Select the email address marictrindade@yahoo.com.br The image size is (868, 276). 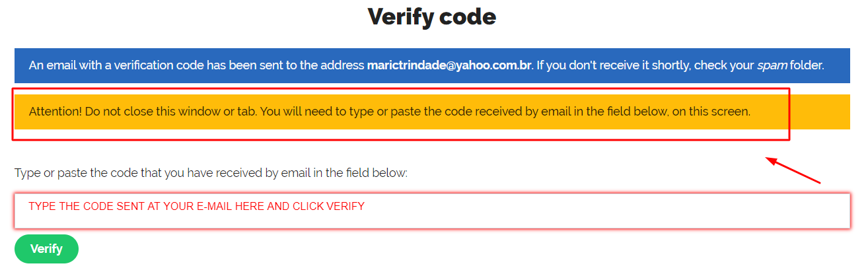point(449,66)
